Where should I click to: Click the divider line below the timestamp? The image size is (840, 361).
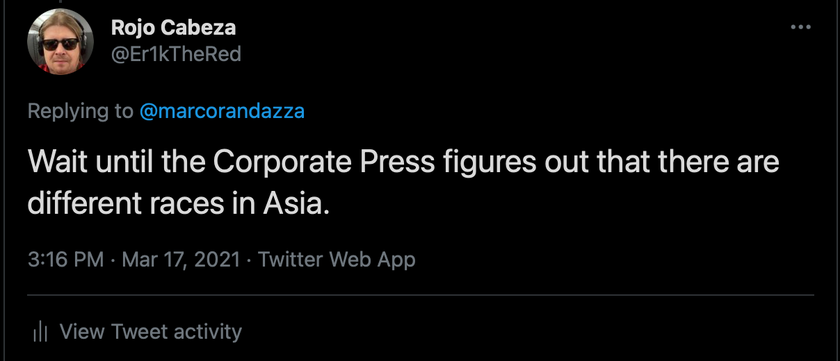(x=421, y=295)
